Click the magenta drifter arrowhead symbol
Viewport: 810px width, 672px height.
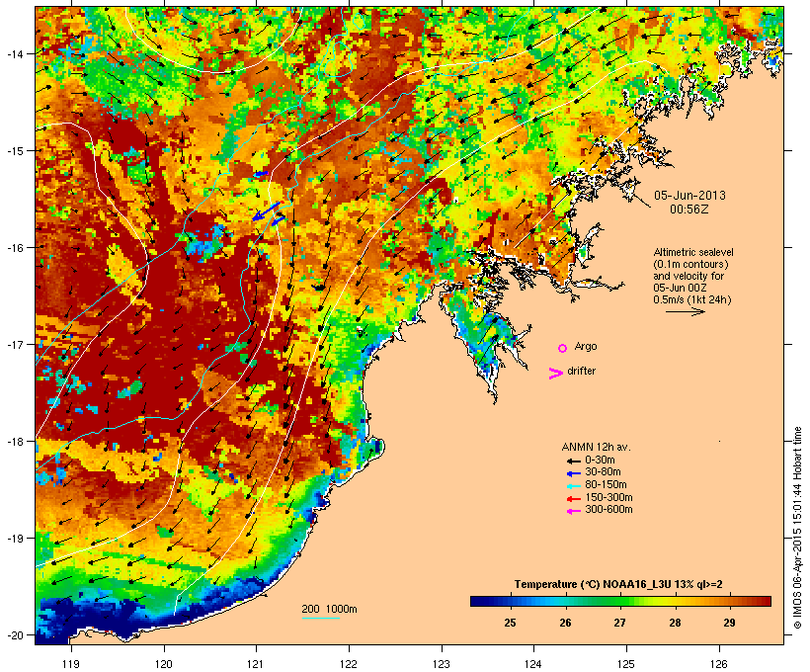(x=556, y=374)
